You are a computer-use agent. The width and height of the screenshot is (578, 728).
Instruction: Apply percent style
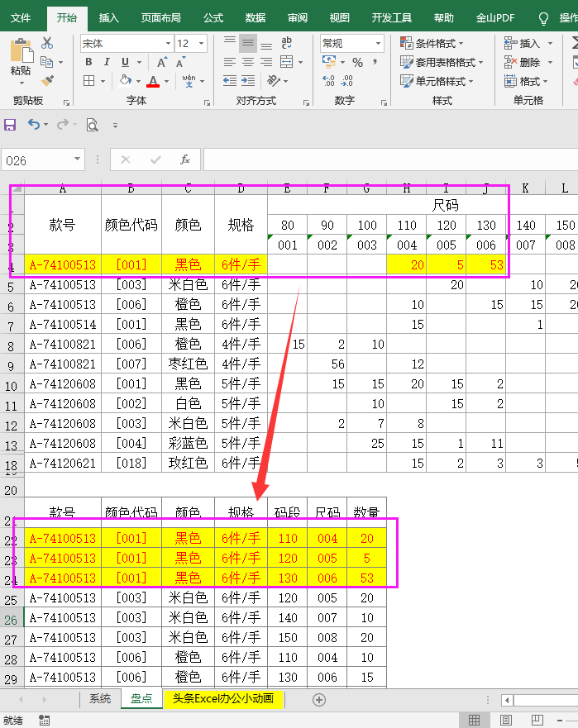357,62
